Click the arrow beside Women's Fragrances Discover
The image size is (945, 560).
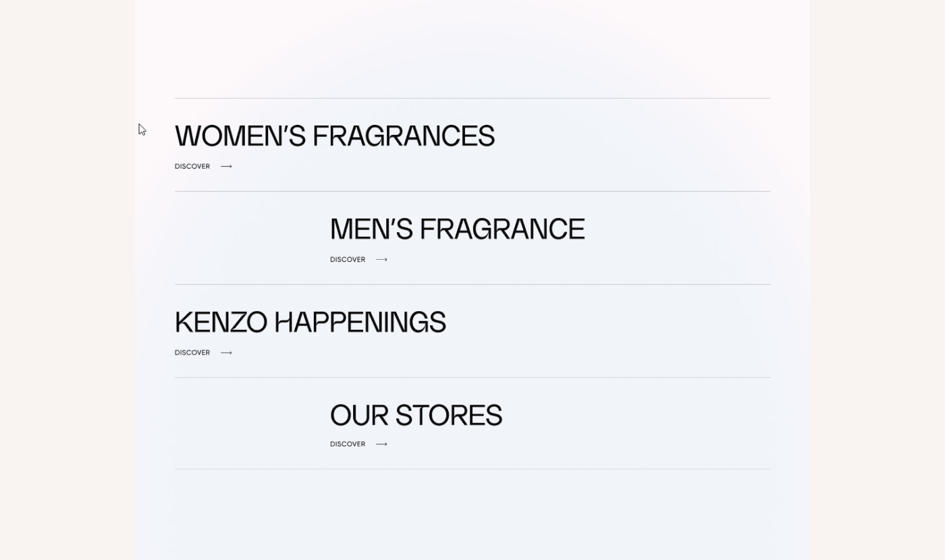coord(226,167)
